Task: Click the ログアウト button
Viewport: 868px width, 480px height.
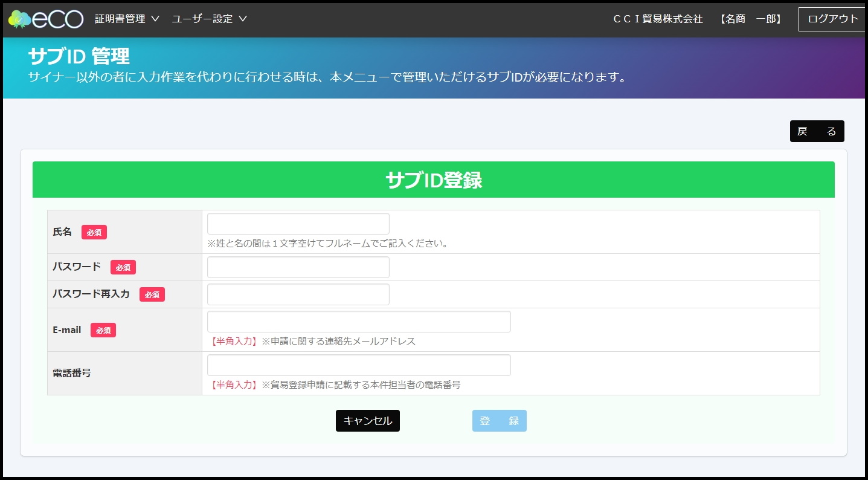Action: [833, 19]
